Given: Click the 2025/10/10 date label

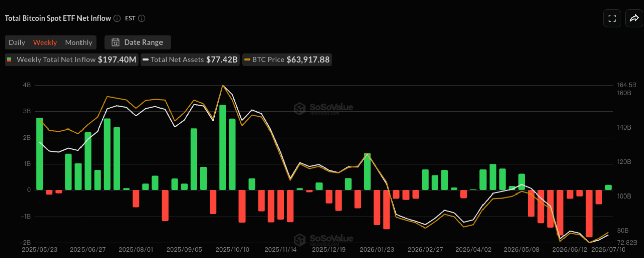Looking at the screenshot, I should pos(232,249).
